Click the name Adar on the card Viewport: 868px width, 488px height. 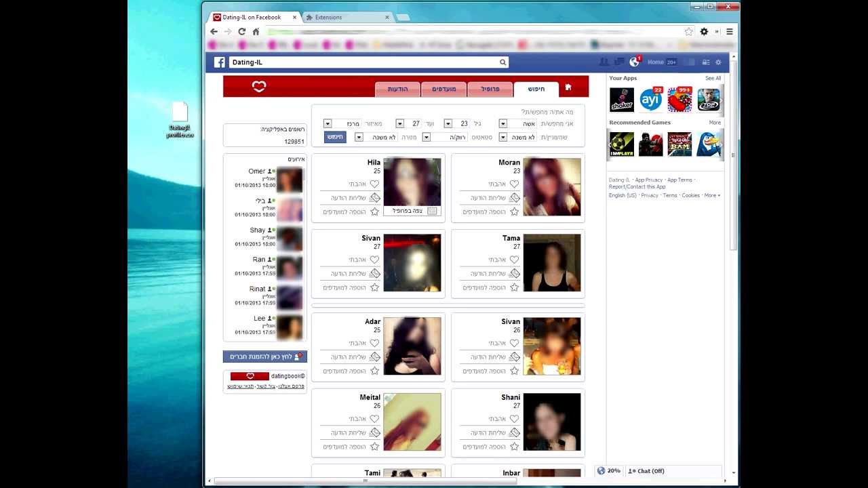(x=373, y=322)
